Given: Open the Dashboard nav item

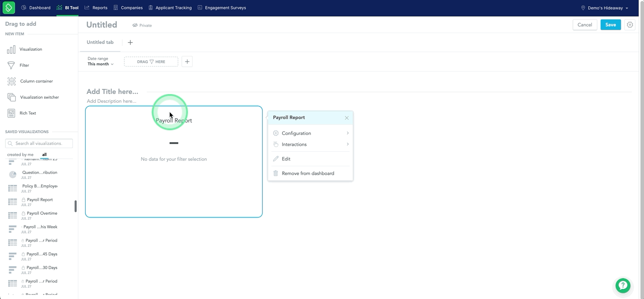Looking at the screenshot, I should click(x=36, y=8).
